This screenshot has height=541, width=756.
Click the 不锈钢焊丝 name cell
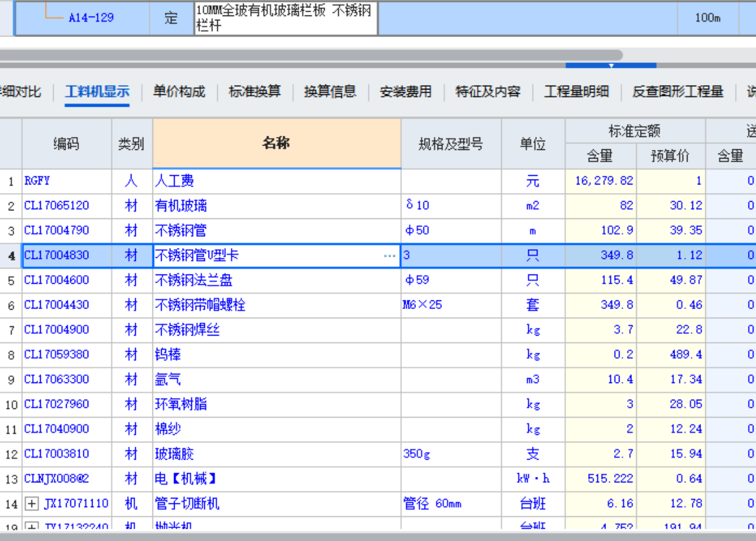click(276, 330)
